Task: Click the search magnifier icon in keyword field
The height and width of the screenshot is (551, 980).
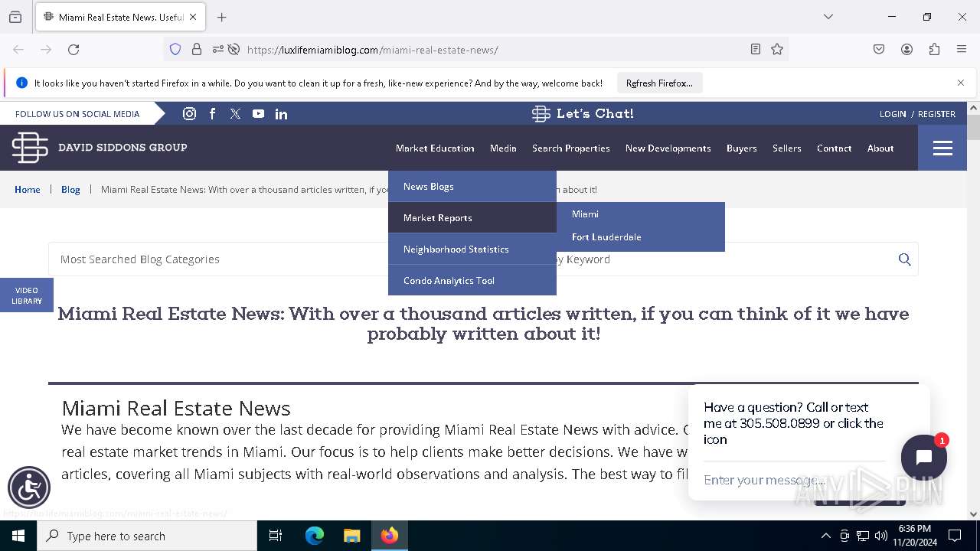Action: [904, 259]
